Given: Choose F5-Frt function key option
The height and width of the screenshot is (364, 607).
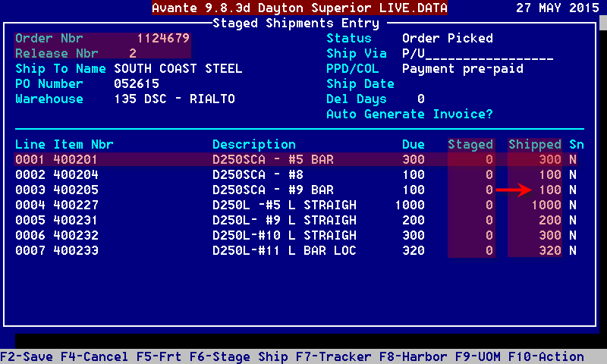Looking at the screenshot, I should point(159,356).
